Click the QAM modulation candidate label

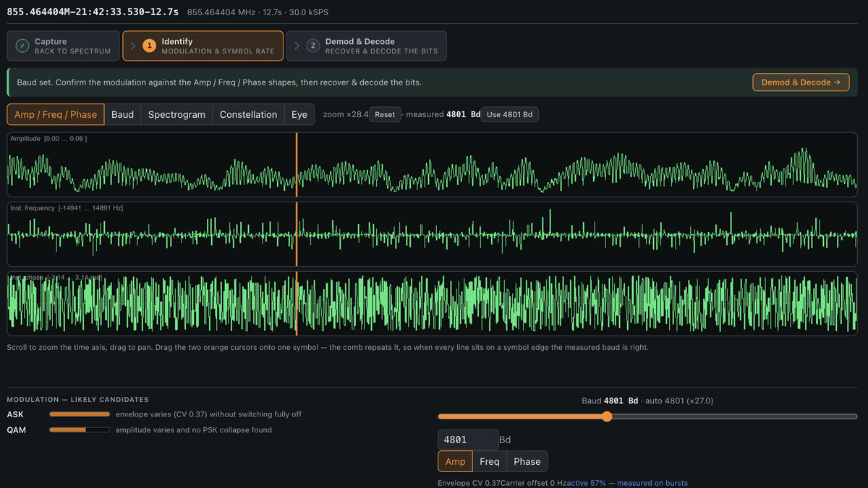click(17, 429)
